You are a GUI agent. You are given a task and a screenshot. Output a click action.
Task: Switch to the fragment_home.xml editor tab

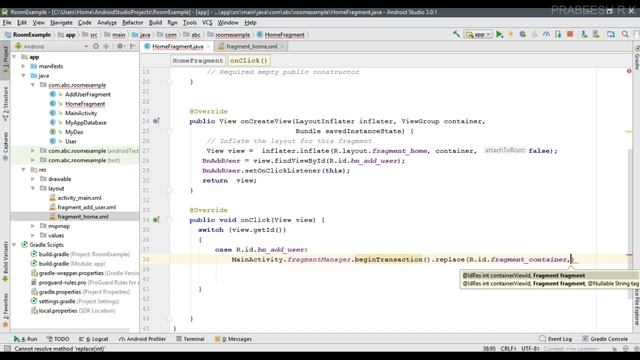(x=251, y=47)
